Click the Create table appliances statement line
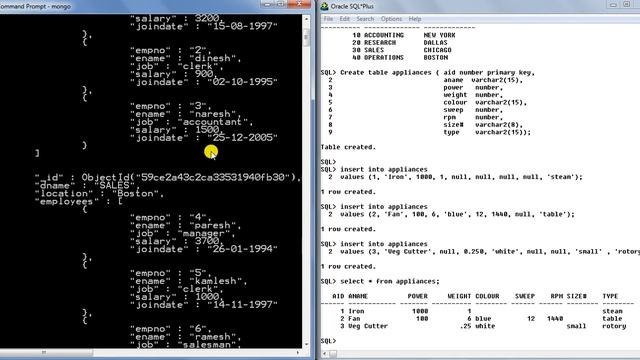This screenshot has height=360, width=640. [428, 72]
